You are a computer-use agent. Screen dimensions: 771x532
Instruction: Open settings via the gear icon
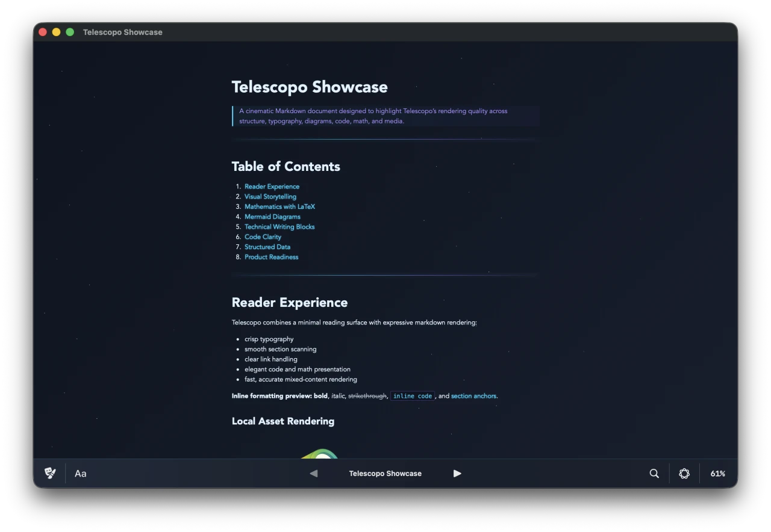(684, 474)
